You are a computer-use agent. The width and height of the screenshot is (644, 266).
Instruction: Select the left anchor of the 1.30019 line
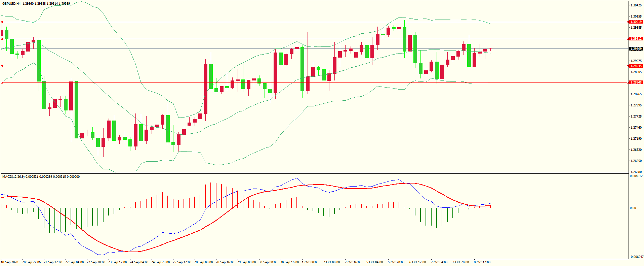(2, 22)
